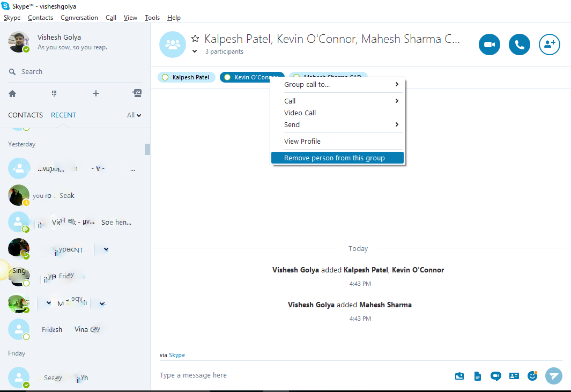Click the group conversation title Kalpesh Patel, Kevin
The height and width of the screenshot is (392, 571).
coord(332,39)
